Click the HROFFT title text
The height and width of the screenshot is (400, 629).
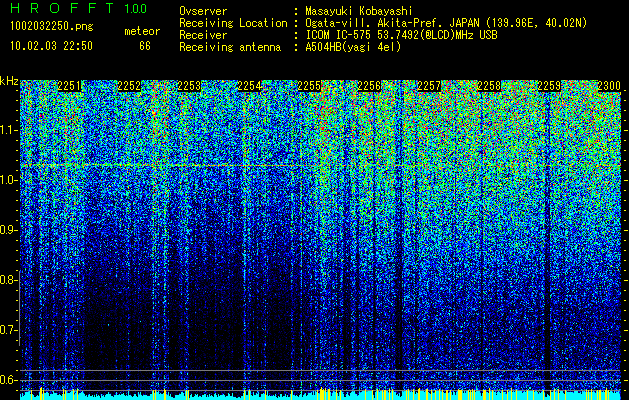click(62, 8)
